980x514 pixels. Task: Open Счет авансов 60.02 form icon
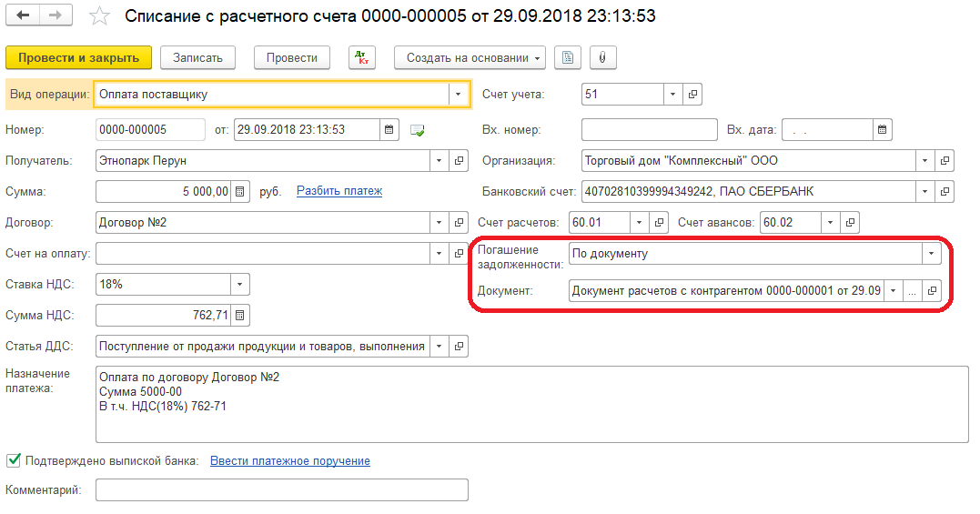coord(850,222)
